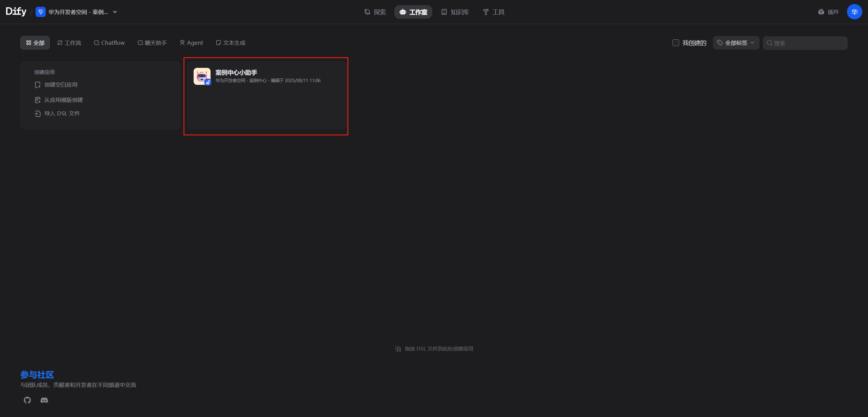Image resolution: width=868 pixels, height=417 pixels.
Task: Choose 导入 DSL 文件
Action: pyautogui.click(x=62, y=113)
